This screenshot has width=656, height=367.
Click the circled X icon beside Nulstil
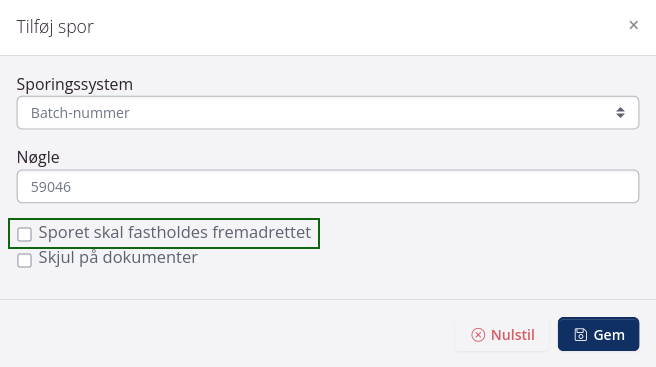point(478,335)
